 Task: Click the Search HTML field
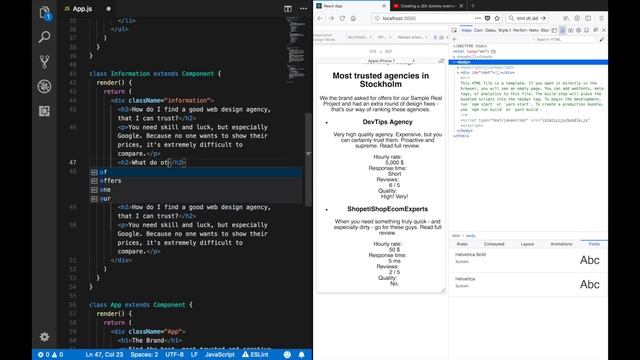tap(564, 39)
